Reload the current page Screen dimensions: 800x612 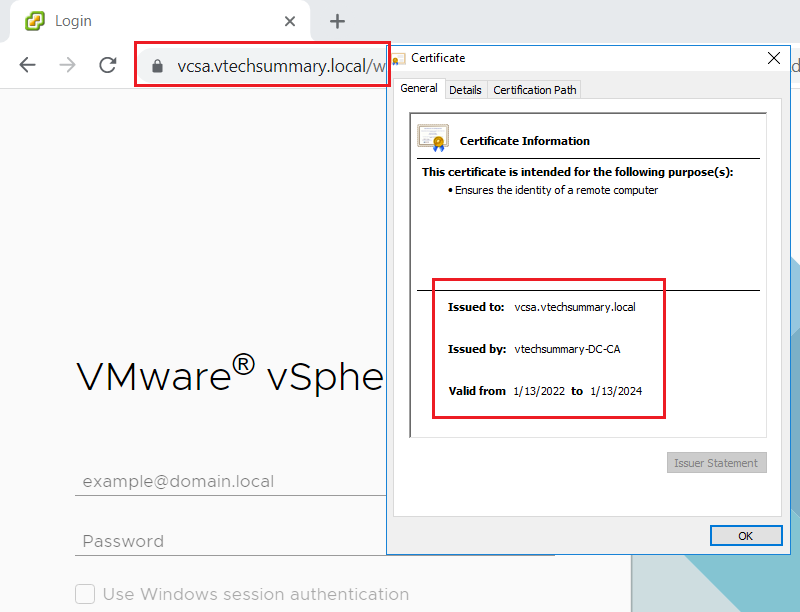[107, 65]
